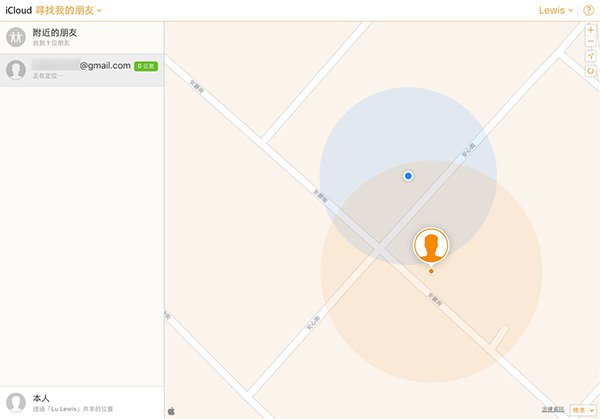Open the Lewis account menu
This screenshot has height=419, width=600.
(556, 10)
